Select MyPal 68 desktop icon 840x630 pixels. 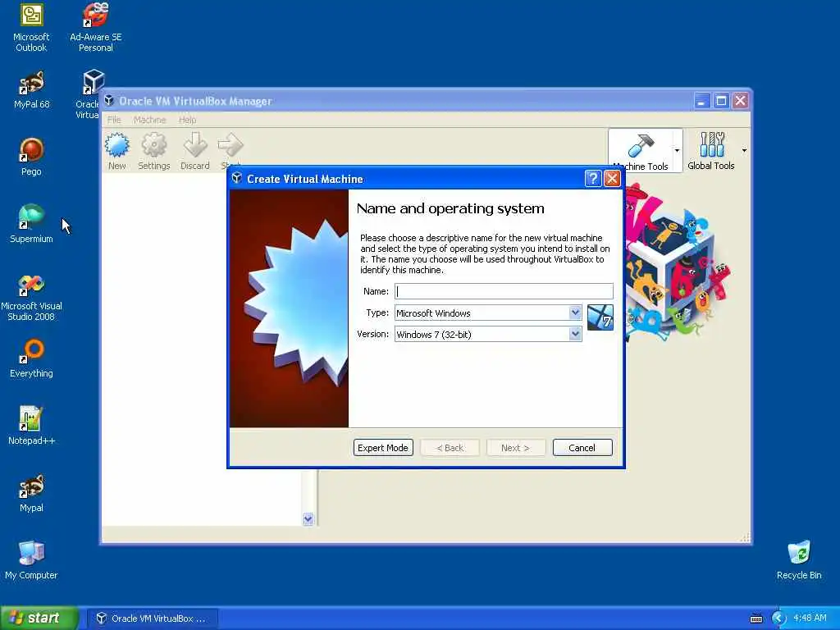point(31,90)
